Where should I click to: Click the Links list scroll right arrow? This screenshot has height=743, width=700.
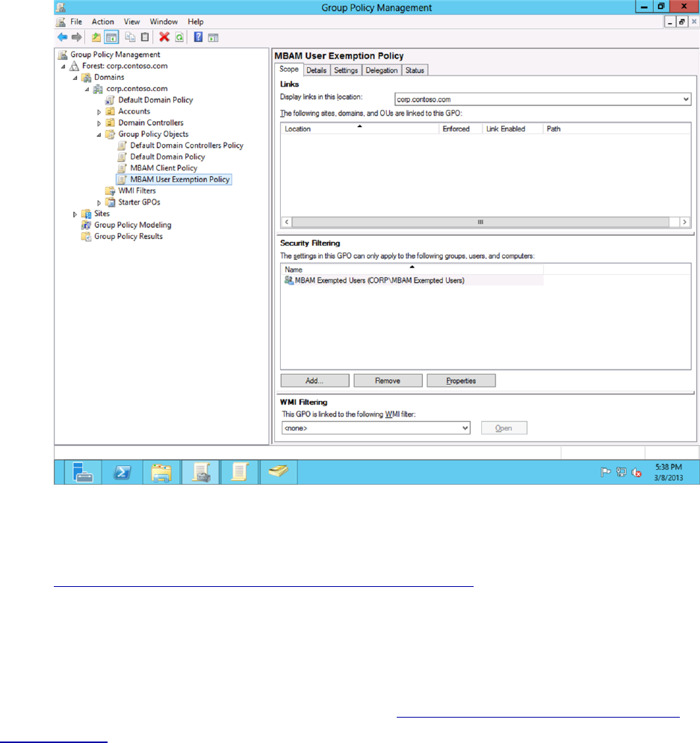pyautogui.click(x=685, y=222)
